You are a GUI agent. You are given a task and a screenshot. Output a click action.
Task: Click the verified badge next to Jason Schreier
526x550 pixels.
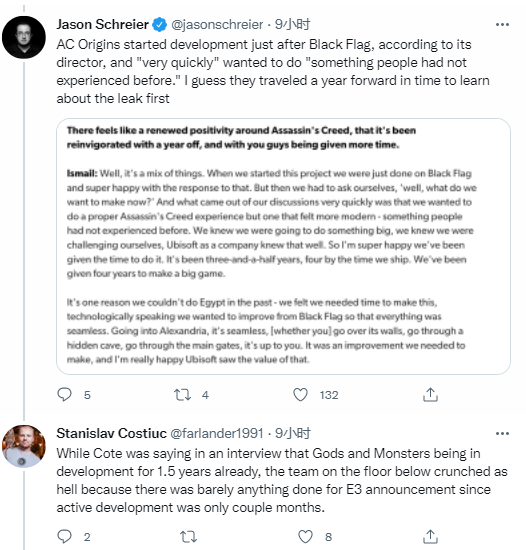click(160, 25)
